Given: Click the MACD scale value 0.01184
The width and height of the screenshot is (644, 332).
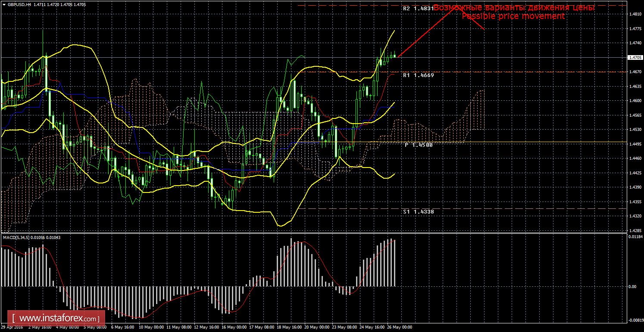Looking at the screenshot, I should tap(635, 237).
